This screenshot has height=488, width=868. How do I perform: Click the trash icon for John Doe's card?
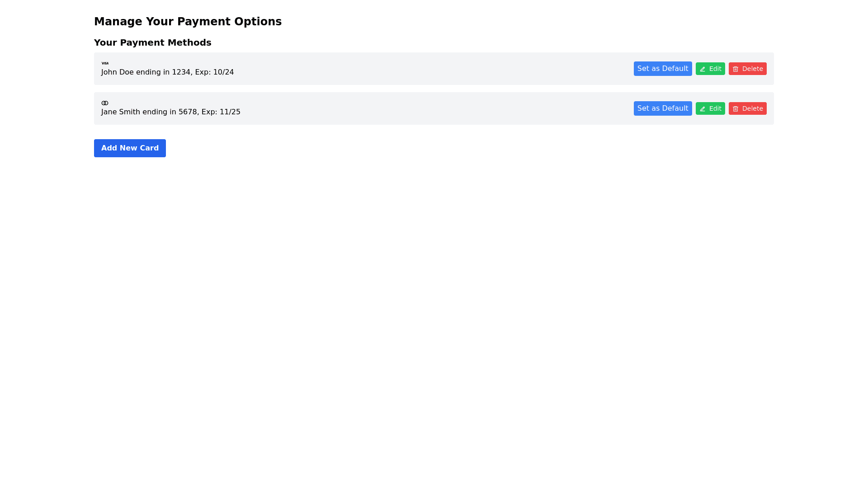pyautogui.click(x=736, y=69)
